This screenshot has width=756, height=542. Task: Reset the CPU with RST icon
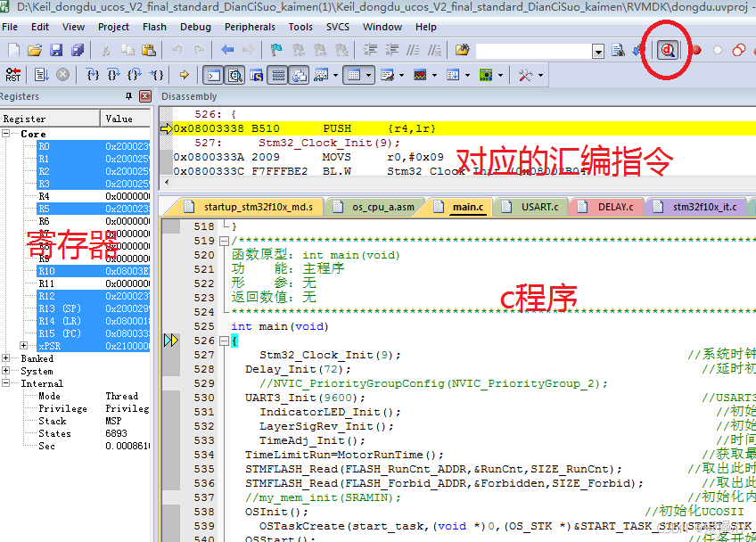13,75
